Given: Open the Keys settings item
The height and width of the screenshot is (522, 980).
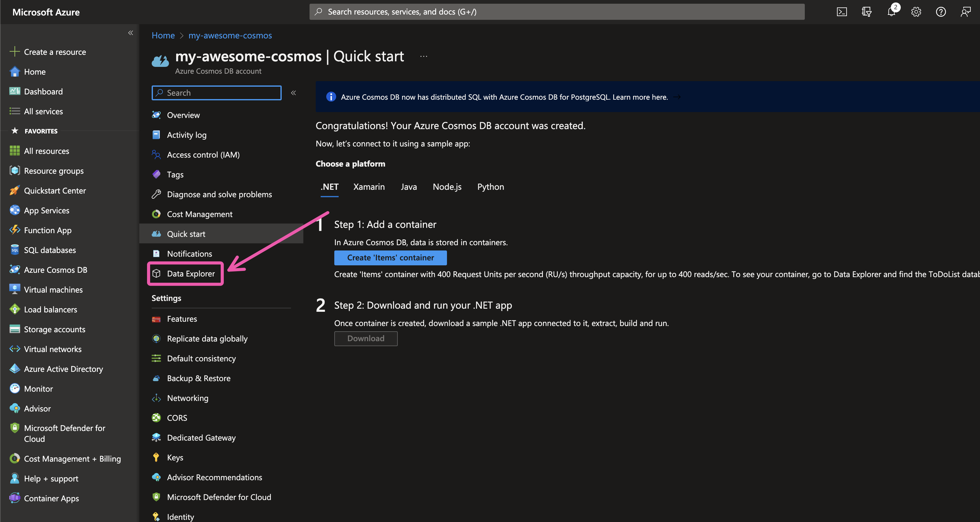Looking at the screenshot, I should [x=175, y=457].
